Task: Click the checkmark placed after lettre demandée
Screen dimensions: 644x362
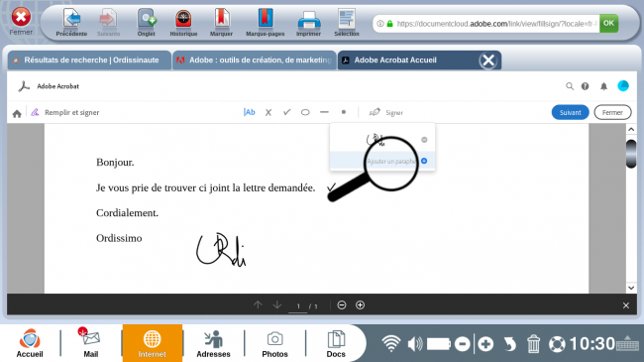Action: point(331,187)
